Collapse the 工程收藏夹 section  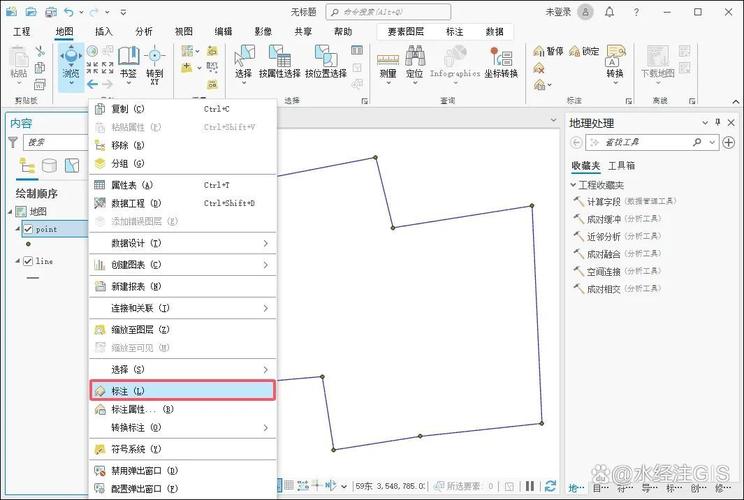click(573, 185)
